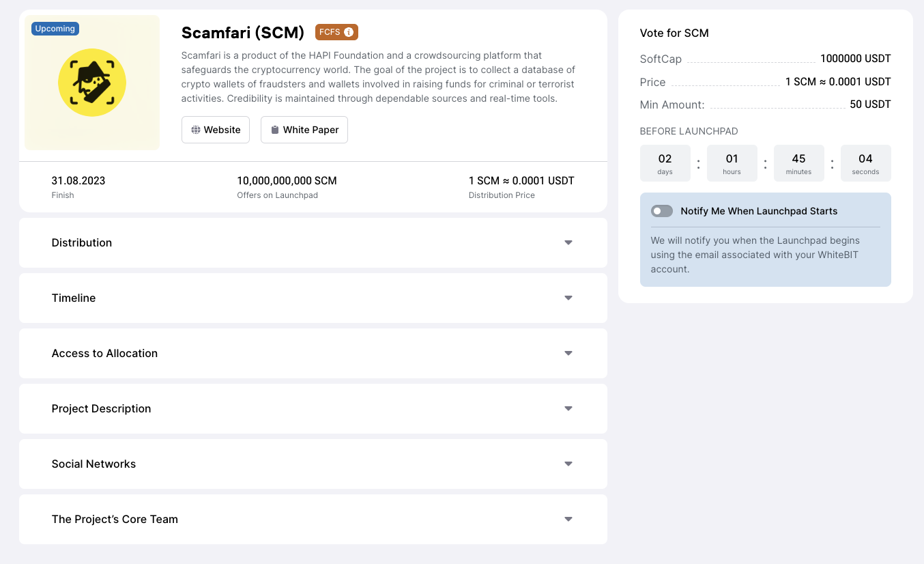The width and height of the screenshot is (924, 564).
Task: Expand the Project Description arrow
Action: coord(568,408)
